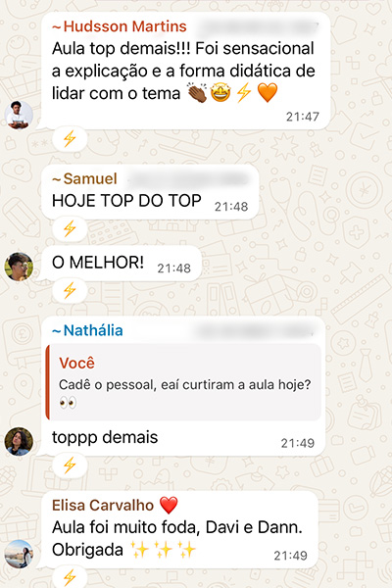Open Elisa Carvalho's profile picture avatar
Image resolution: width=392 pixels, height=588 pixels.
(x=19, y=554)
